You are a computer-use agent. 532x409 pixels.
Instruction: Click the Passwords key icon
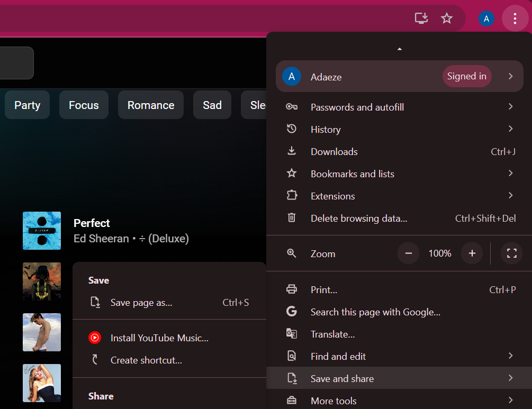point(292,107)
